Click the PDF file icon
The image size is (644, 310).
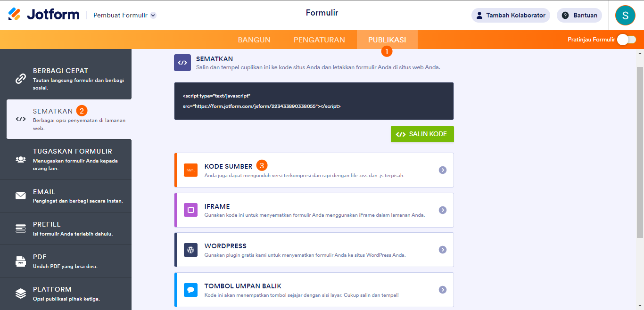21,261
